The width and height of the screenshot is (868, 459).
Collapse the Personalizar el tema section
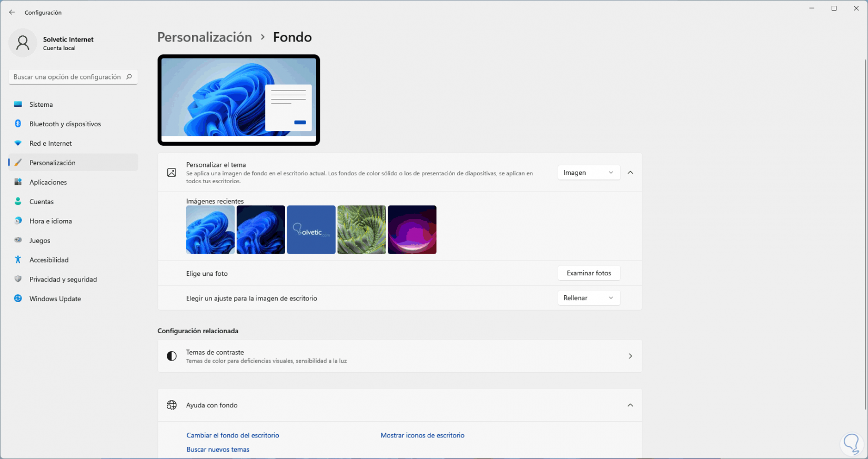point(630,173)
